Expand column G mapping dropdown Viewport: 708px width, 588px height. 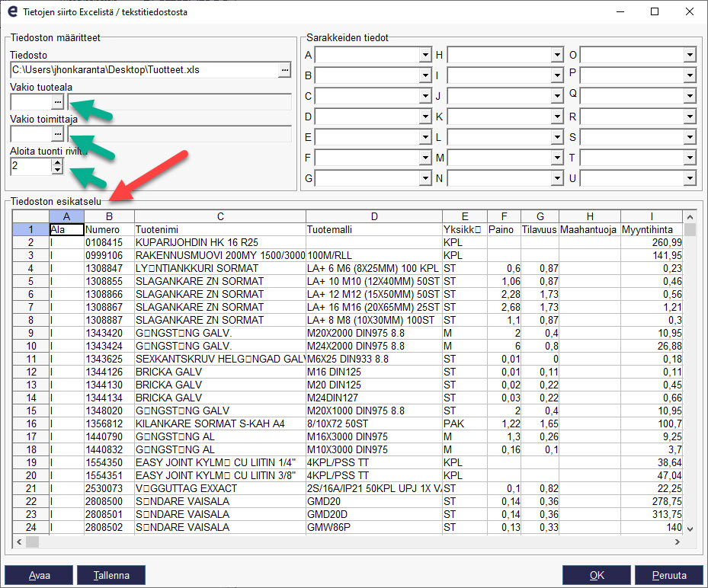coord(425,179)
